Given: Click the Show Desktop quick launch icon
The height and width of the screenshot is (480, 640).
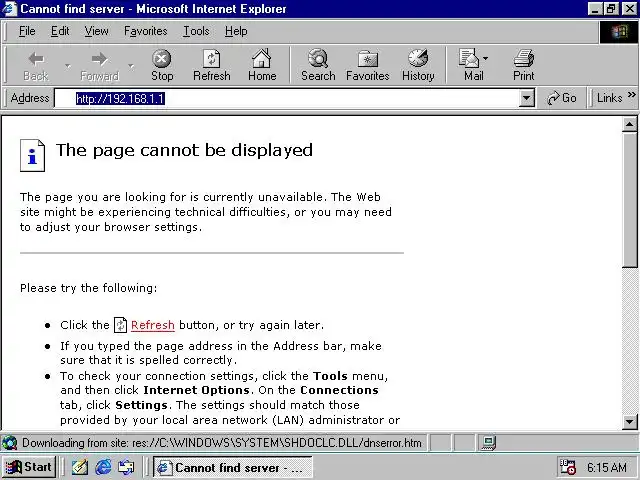Looking at the screenshot, I should pos(126,467).
